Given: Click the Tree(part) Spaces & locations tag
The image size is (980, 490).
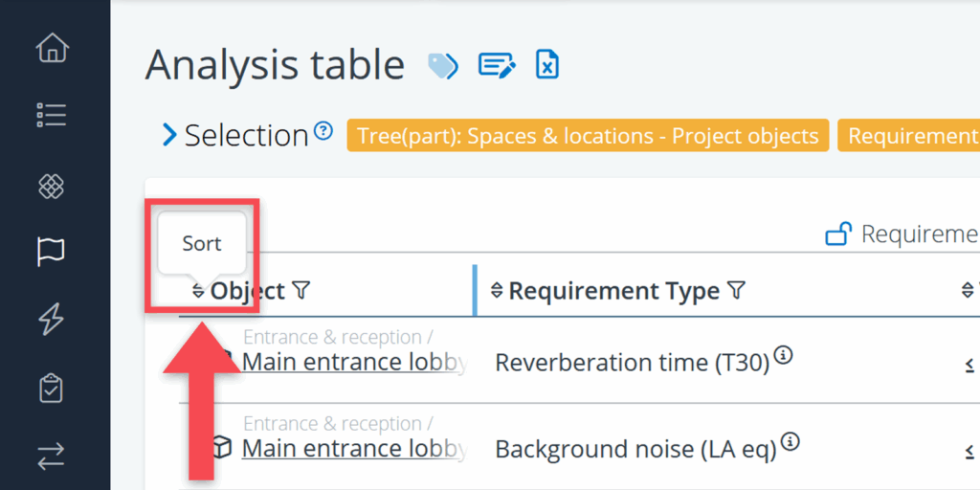Looking at the screenshot, I should pyautogui.click(x=588, y=136).
